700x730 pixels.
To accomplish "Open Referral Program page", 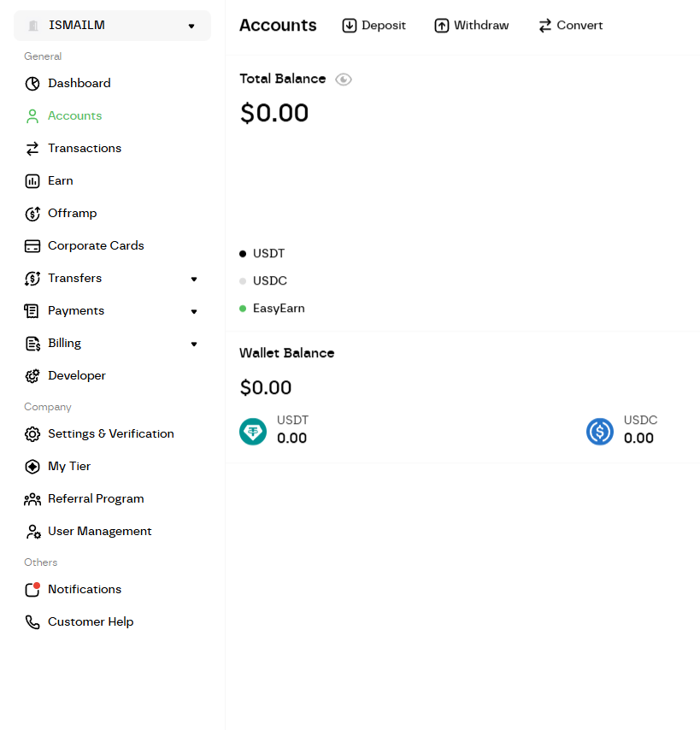I will tap(96, 499).
